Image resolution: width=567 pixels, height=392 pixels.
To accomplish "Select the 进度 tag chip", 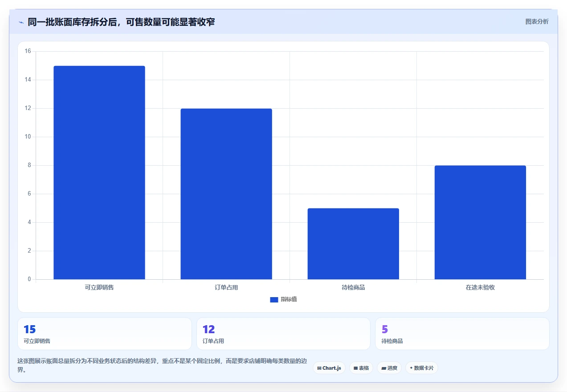I will (x=389, y=368).
